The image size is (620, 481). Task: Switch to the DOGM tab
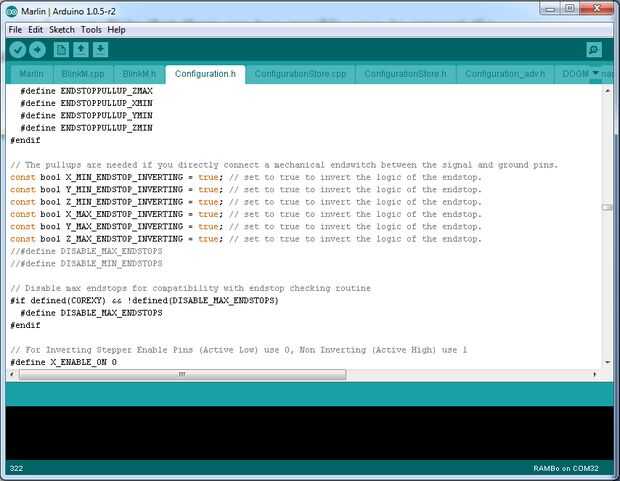point(575,74)
